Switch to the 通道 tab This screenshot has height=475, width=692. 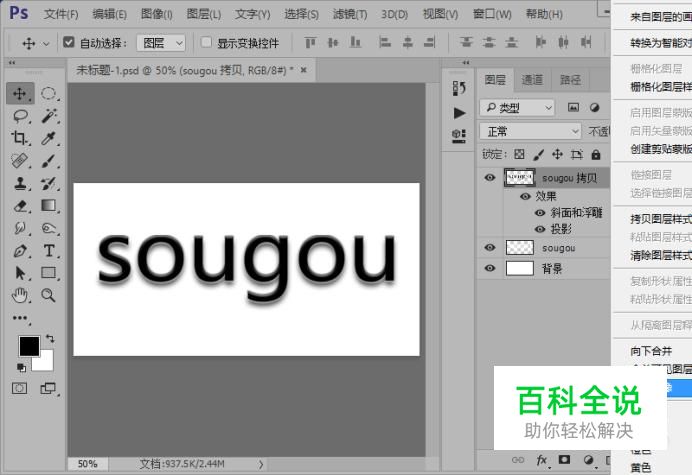click(532, 80)
